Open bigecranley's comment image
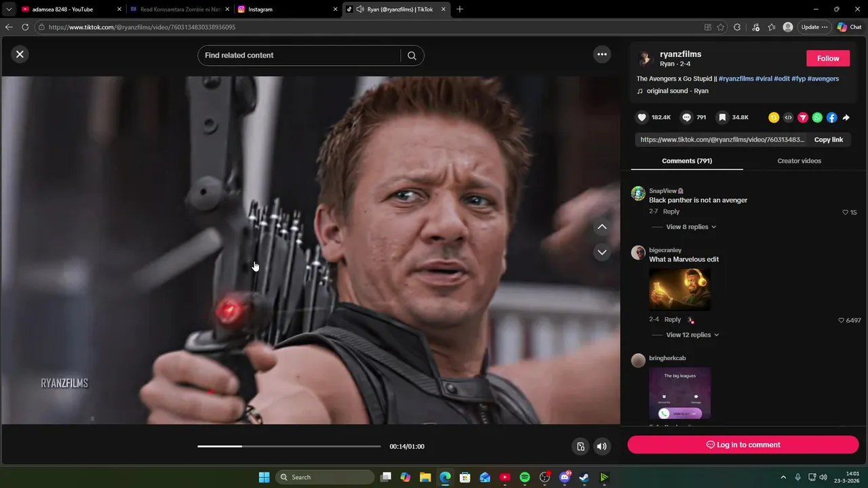 point(680,289)
